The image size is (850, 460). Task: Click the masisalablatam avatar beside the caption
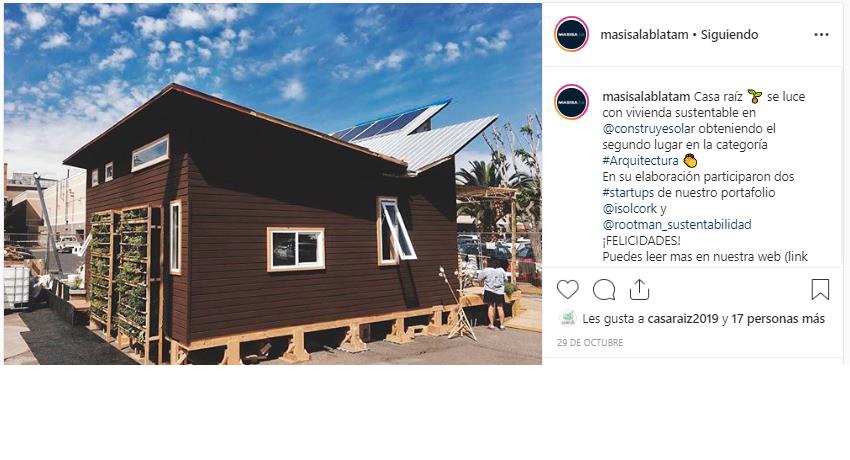571,102
